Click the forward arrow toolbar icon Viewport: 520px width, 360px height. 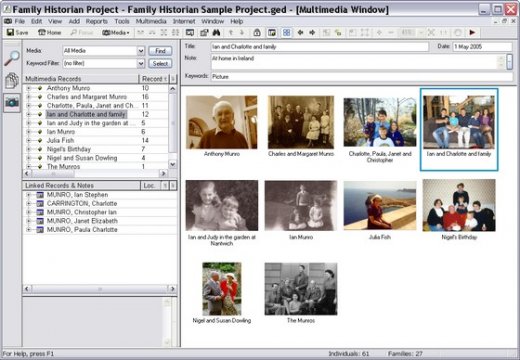tap(312, 32)
